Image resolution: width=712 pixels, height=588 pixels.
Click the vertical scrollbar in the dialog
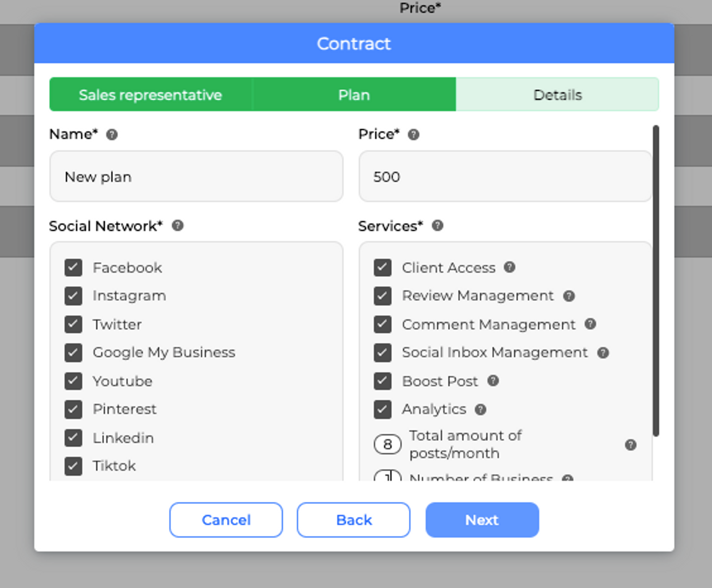(655, 280)
